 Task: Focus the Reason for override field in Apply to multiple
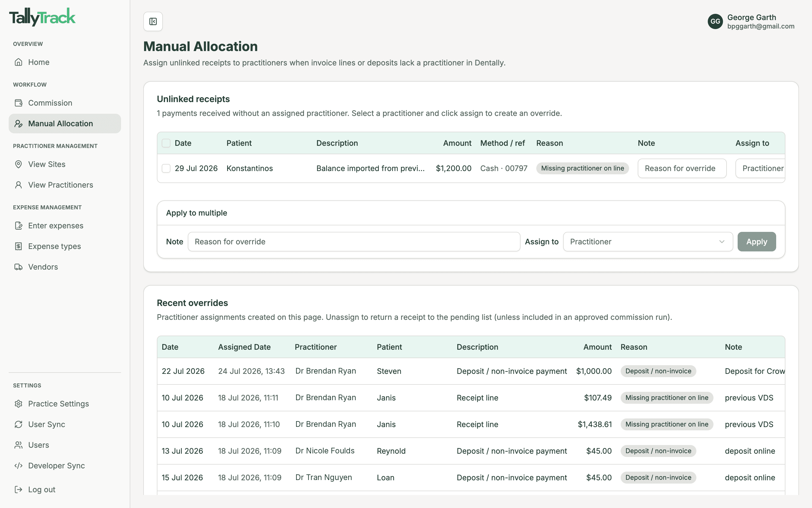click(354, 242)
